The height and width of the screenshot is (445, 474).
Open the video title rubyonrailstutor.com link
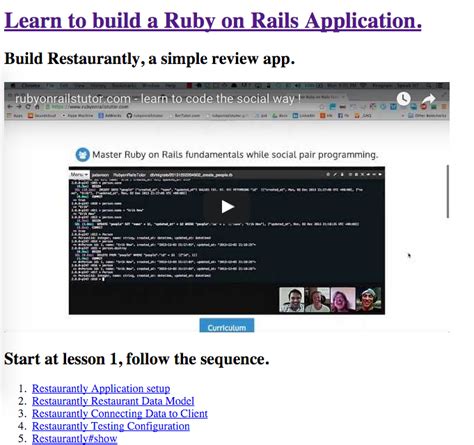[158, 99]
